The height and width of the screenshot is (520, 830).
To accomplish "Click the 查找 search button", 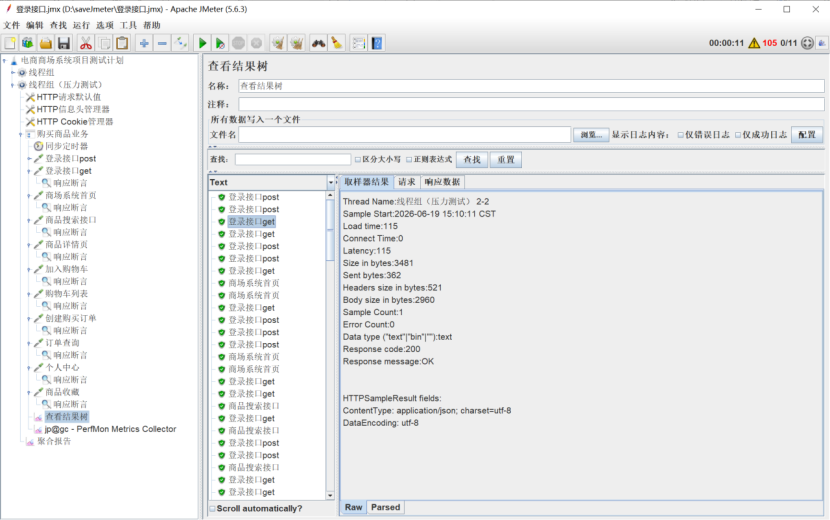I will pos(472,159).
